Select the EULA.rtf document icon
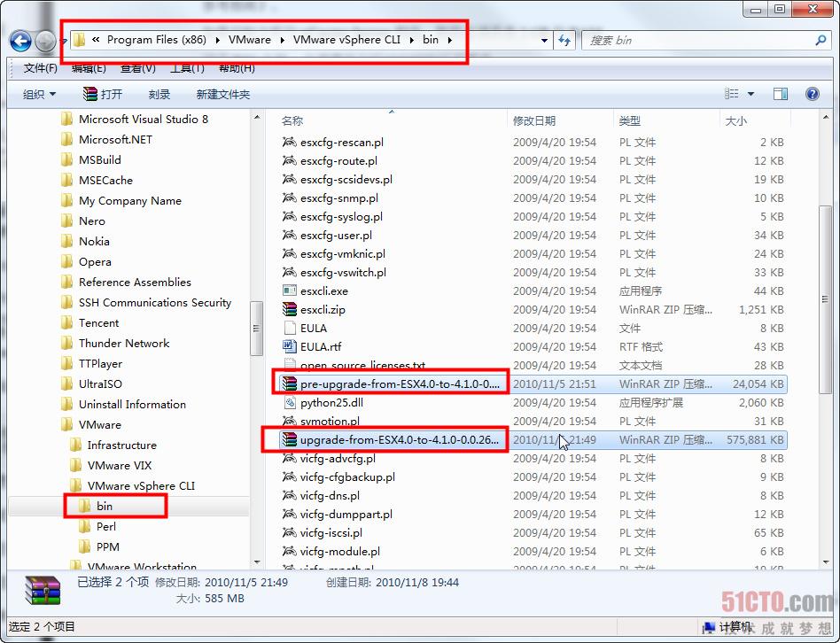Screen dimensions: 840x643 (x=289, y=346)
